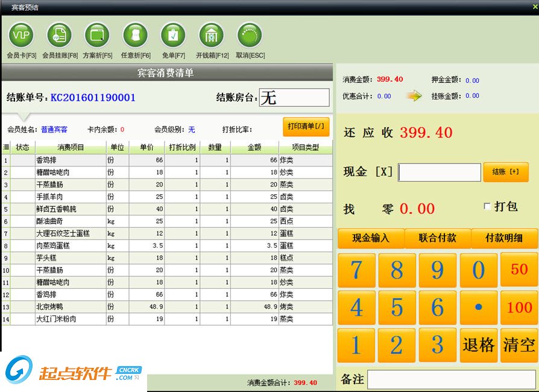Viewport: 539px width, 392px height.
Task: Tap keypad digit 9
Action: [x=438, y=270]
